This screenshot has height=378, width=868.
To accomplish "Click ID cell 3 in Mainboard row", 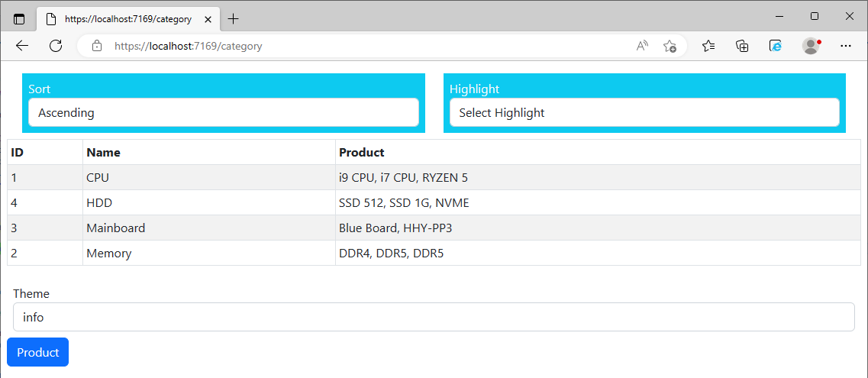I will coord(45,228).
